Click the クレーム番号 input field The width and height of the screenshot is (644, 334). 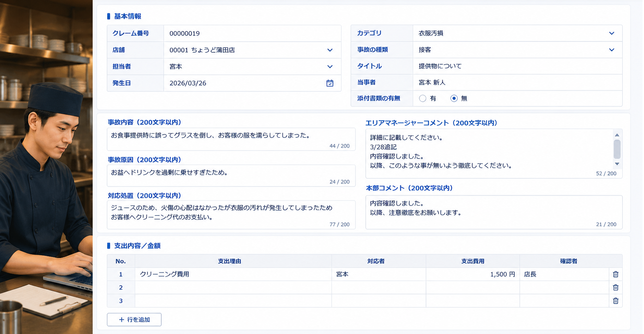[252, 33]
